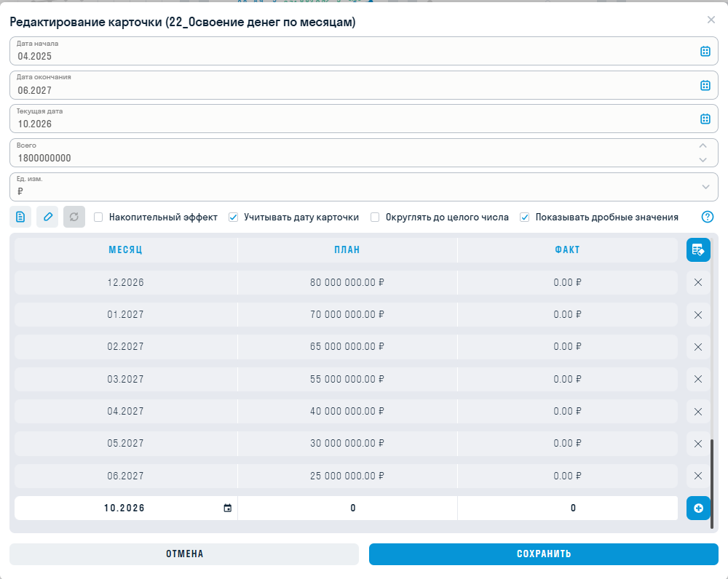Image resolution: width=728 pixels, height=579 pixels.
Task: Click the fact value in 03.2027 row
Action: click(567, 380)
